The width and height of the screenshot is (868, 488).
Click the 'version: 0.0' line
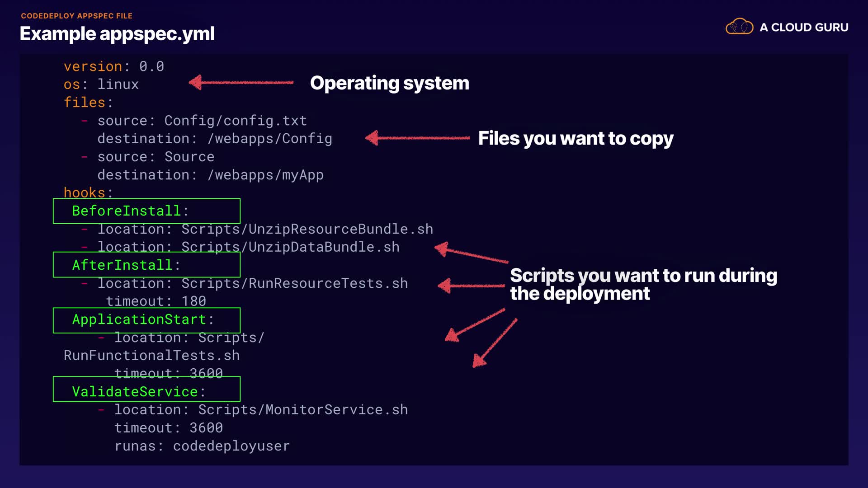[113, 66]
